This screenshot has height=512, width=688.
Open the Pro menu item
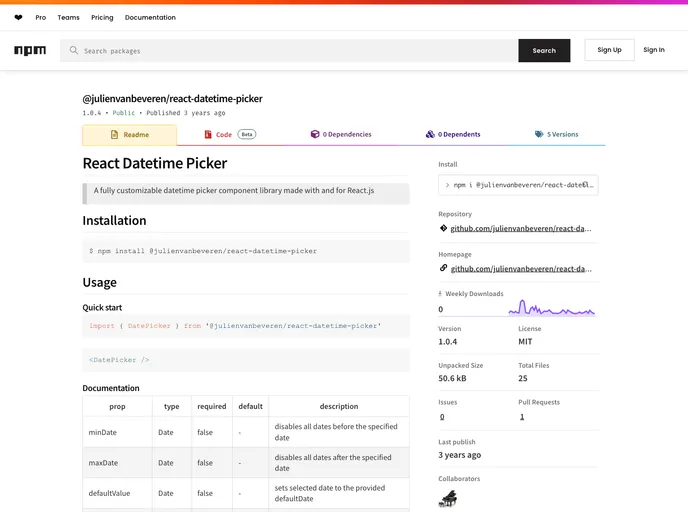pos(41,18)
